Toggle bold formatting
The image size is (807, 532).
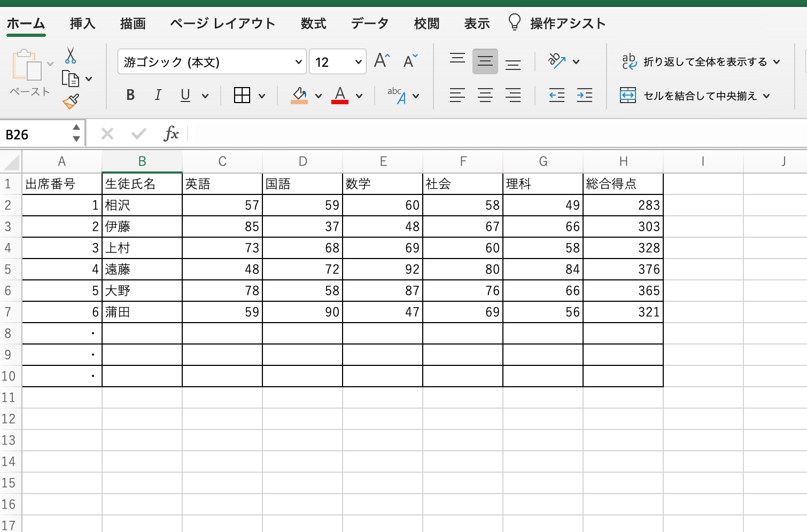coord(130,95)
